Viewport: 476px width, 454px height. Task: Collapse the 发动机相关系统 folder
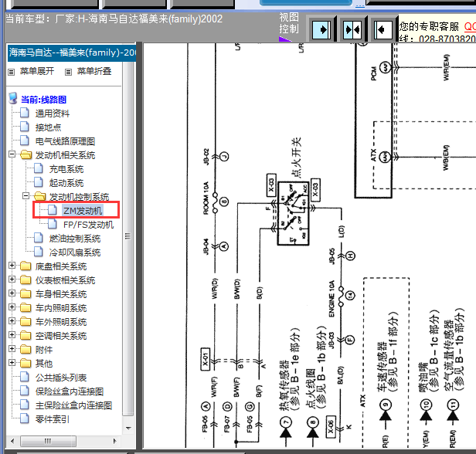point(12,154)
